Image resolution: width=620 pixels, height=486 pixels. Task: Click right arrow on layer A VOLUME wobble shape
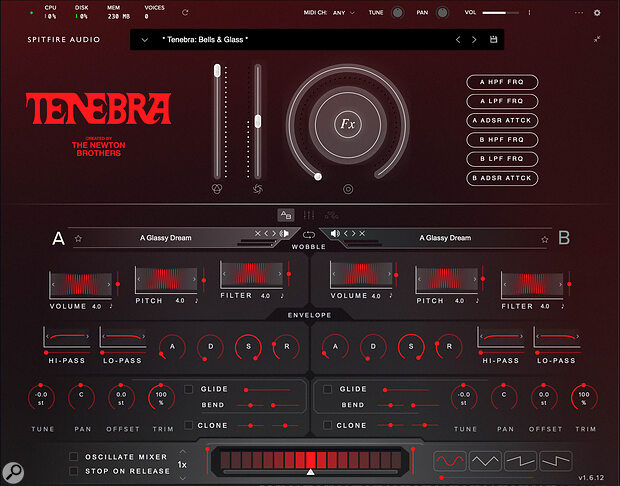[x=109, y=284]
